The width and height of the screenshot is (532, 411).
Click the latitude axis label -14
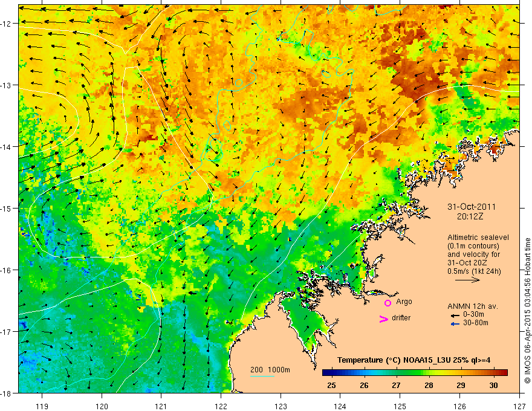click(6, 147)
